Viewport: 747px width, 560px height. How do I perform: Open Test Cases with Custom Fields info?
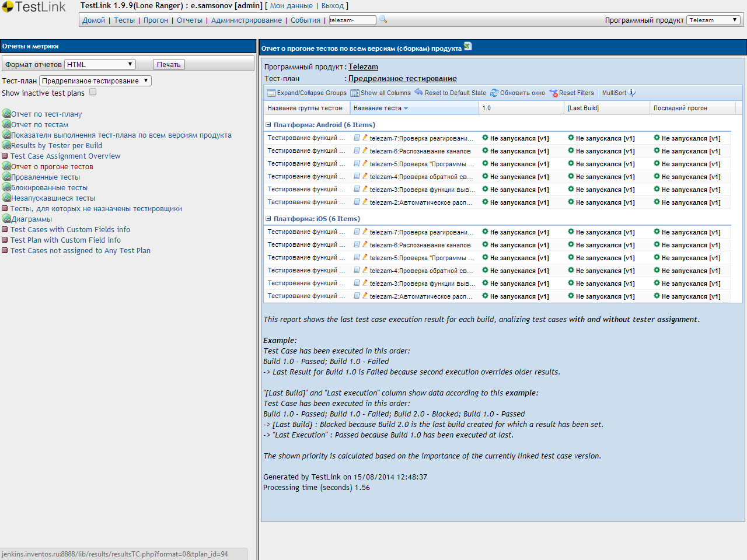click(x=70, y=229)
